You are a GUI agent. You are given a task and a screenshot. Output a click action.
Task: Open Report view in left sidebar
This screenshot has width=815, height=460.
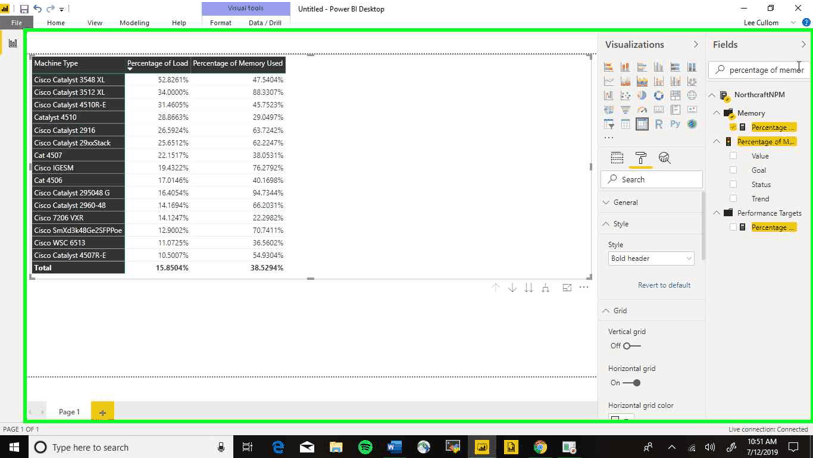click(12, 43)
